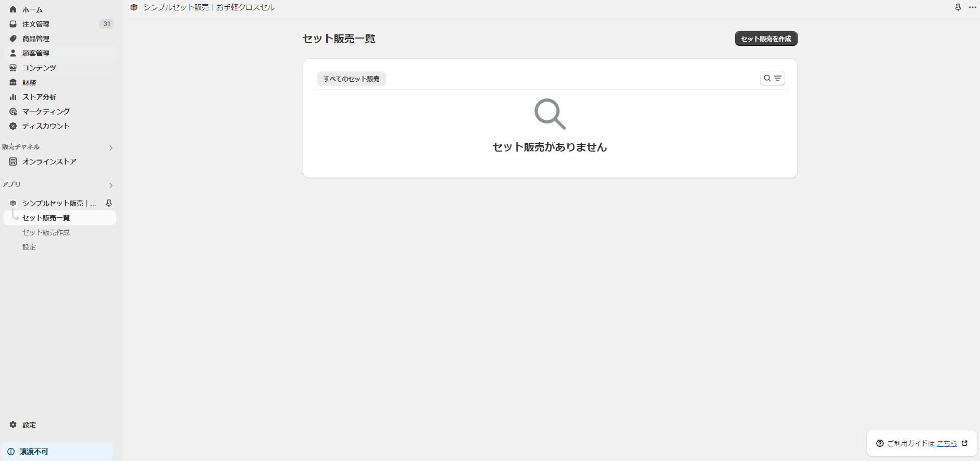This screenshot has height=461, width=980.
Task: Go to 顧客管理 page
Action: (59, 53)
